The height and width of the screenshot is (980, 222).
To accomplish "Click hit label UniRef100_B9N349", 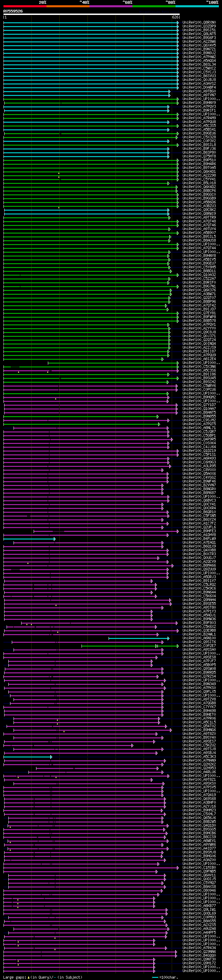I will click(x=199, y=684).
